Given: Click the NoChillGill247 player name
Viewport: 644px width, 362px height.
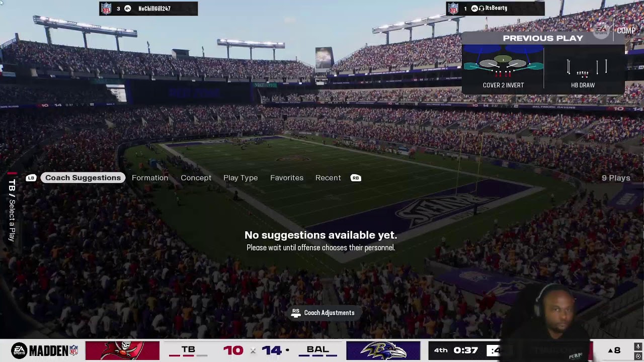Looking at the screenshot, I should 154,9.
